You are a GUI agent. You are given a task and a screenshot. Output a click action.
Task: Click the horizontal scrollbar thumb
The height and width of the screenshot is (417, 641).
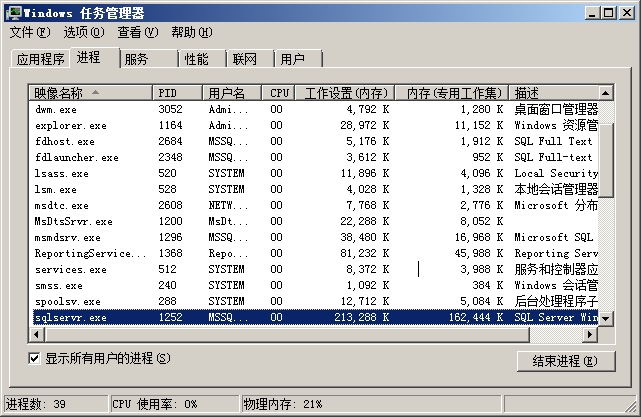(x=287, y=335)
